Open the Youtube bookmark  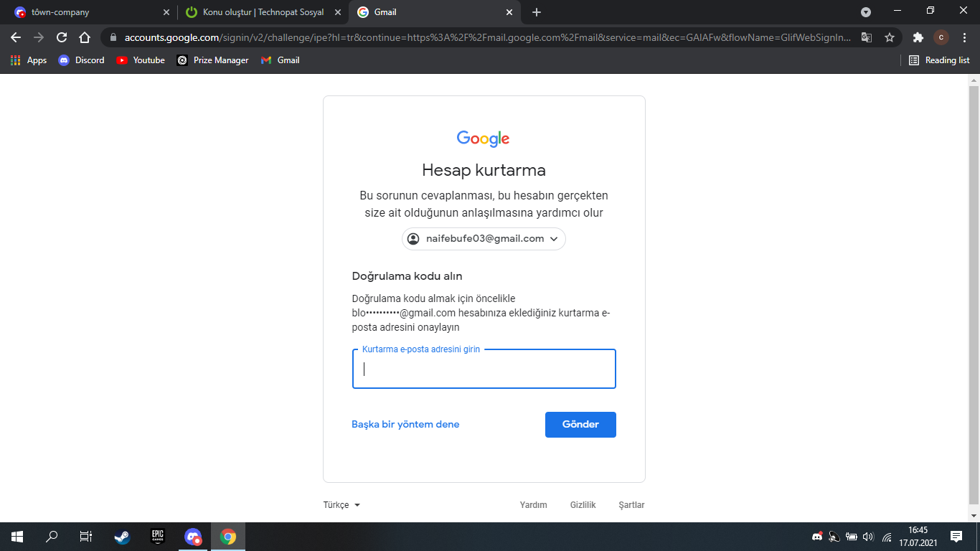tap(141, 60)
